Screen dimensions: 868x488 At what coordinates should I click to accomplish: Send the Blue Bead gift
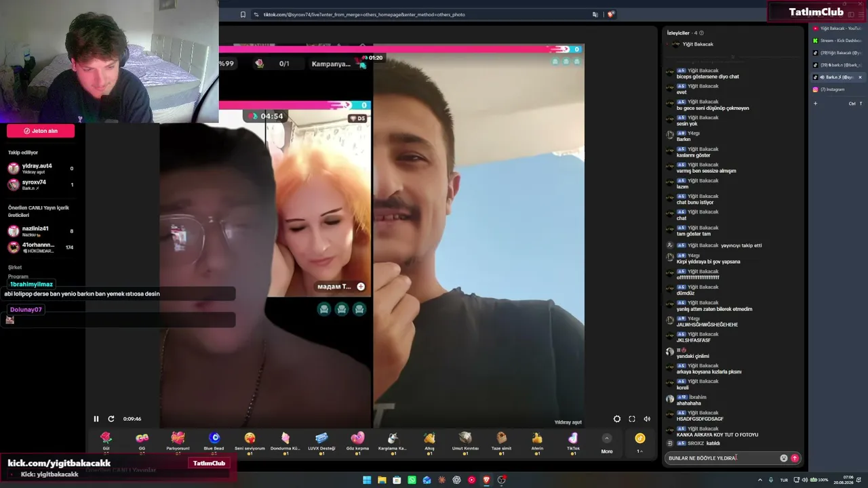click(214, 442)
